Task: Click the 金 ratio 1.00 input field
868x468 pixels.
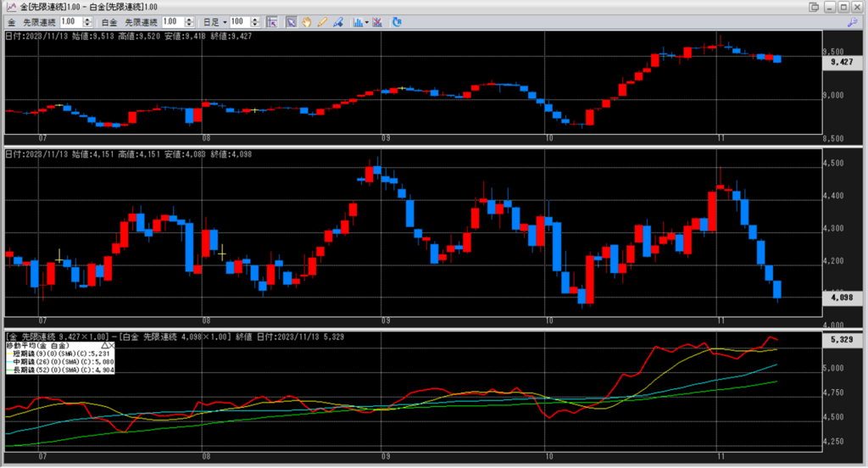Action: coord(71,21)
